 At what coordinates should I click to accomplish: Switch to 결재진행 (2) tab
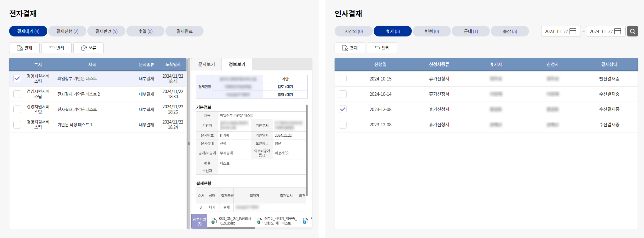67,31
